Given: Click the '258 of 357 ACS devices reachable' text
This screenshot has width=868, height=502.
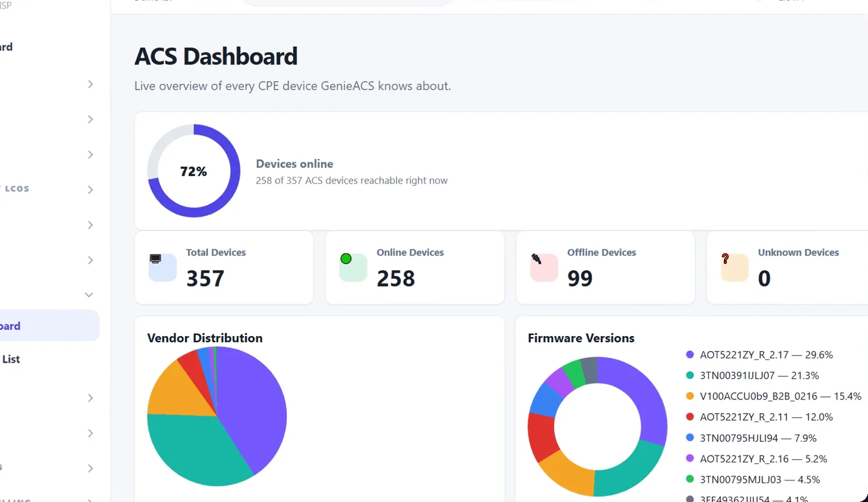Looking at the screenshot, I should point(351,180).
